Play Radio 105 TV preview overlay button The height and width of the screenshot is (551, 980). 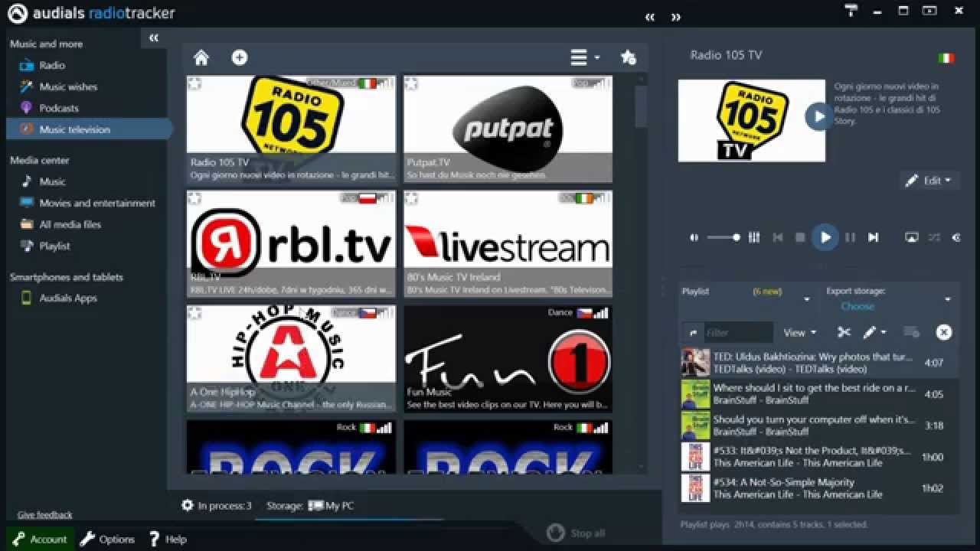818,116
